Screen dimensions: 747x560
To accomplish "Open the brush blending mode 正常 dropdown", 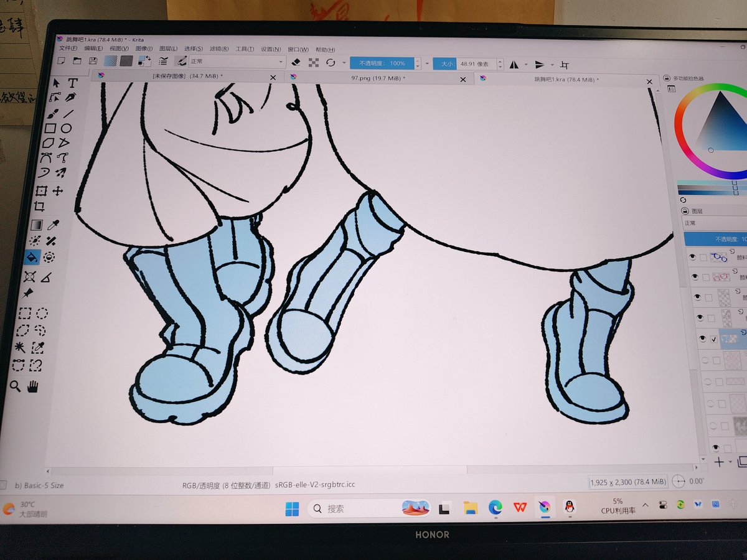I will point(237,62).
